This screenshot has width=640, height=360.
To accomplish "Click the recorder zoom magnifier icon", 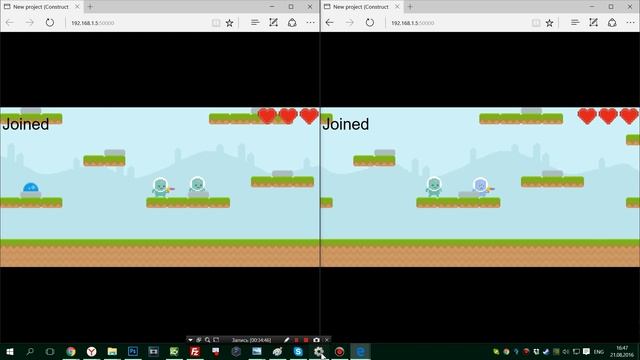I will coord(207,340).
